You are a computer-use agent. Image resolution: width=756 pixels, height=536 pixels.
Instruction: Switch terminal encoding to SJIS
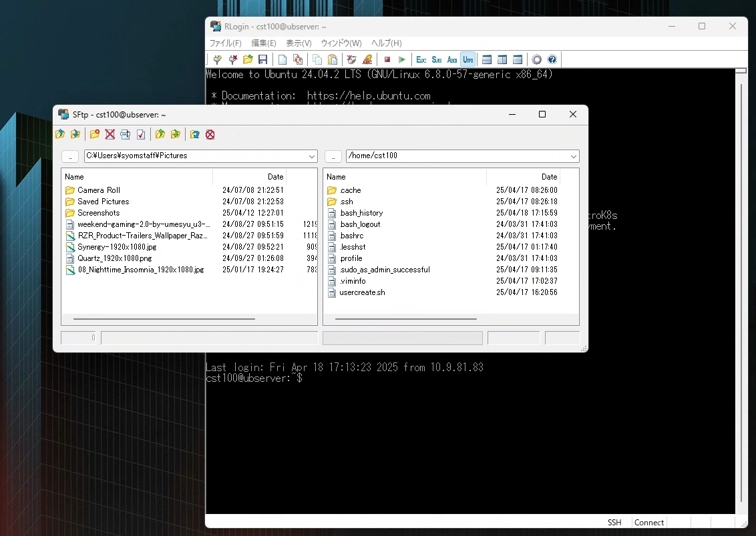pyautogui.click(x=436, y=59)
